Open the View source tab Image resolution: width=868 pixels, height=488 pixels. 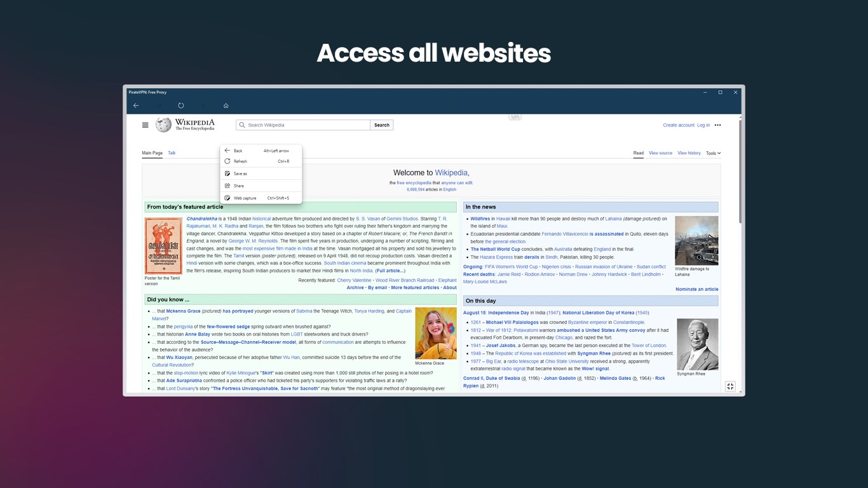pyautogui.click(x=660, y=153)
